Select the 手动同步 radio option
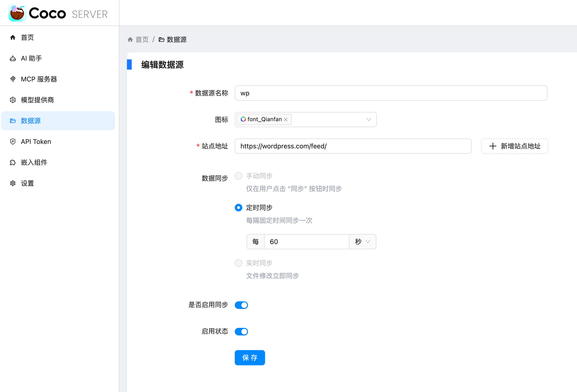This screenshot has height=392, width=577. point(238,176)
